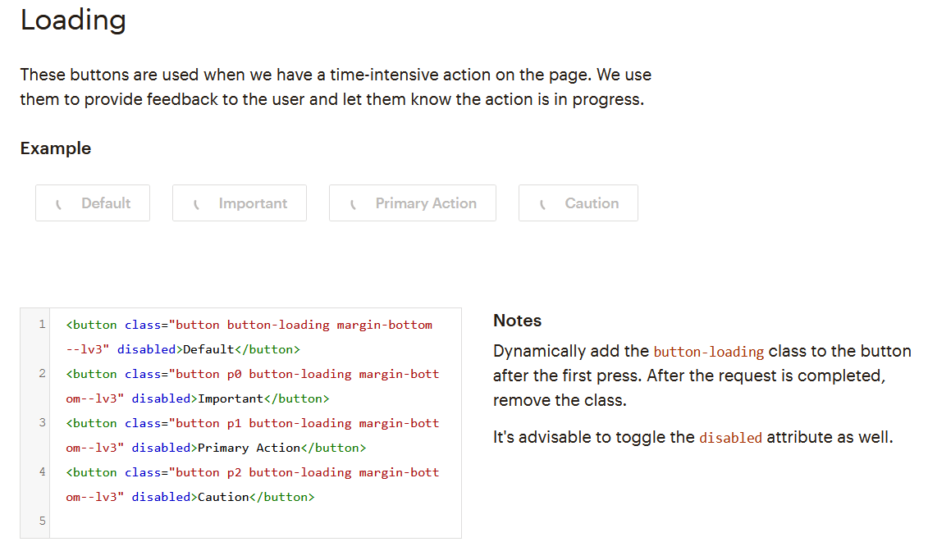Viewport: 928px width, 560px height.
Task: Click the spinner icon in Caution button
Action: tap(542, 203)
